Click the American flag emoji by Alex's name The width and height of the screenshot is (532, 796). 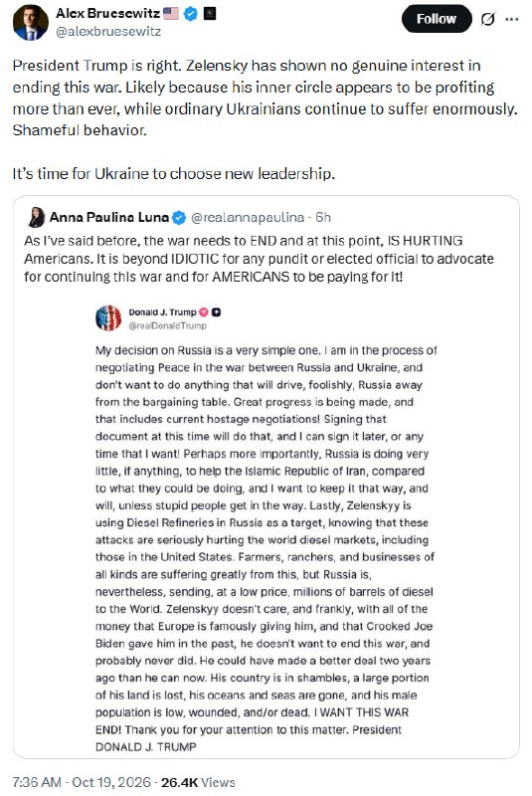[171, 14]
